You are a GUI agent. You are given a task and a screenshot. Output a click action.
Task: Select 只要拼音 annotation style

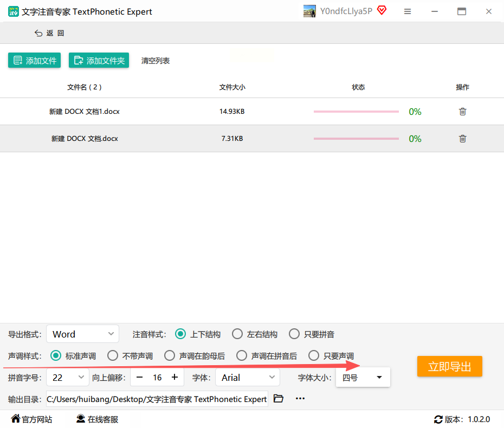tap(312, 334)
